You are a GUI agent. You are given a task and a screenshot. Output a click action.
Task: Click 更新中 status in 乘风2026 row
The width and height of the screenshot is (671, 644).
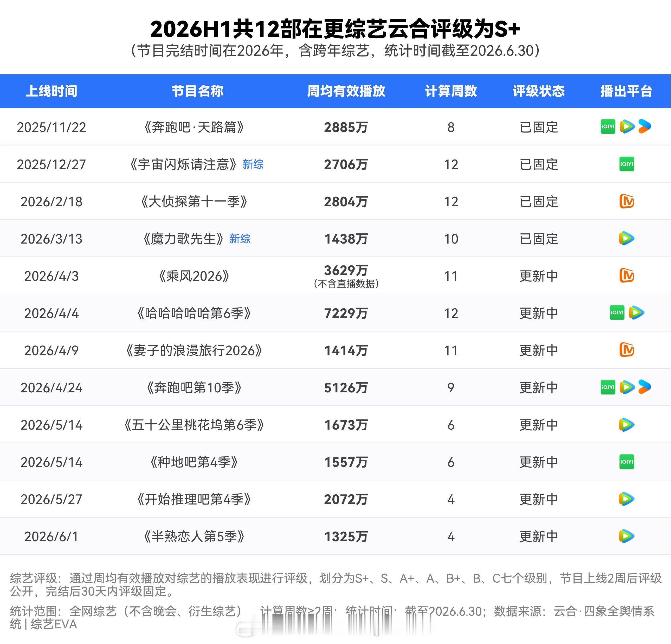(539, 276)
